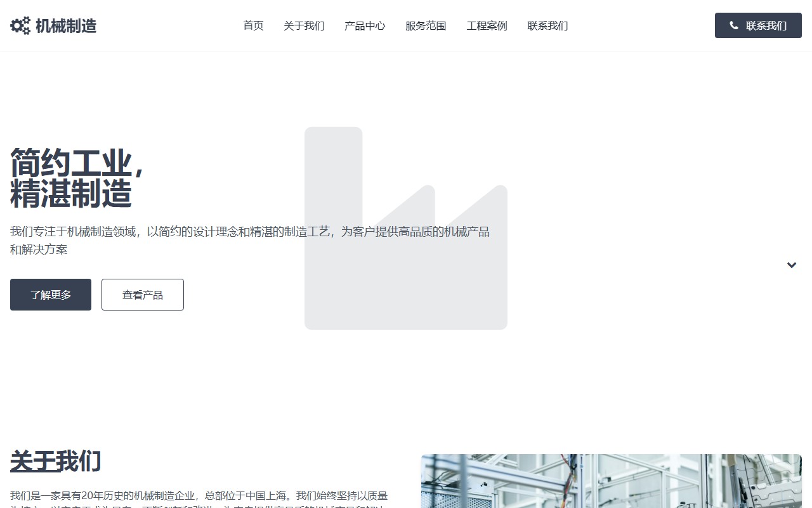This screenshot has height=508, width=812.
Task: Click the gears logo icon in the header
Action: click(x=19, y=25)
